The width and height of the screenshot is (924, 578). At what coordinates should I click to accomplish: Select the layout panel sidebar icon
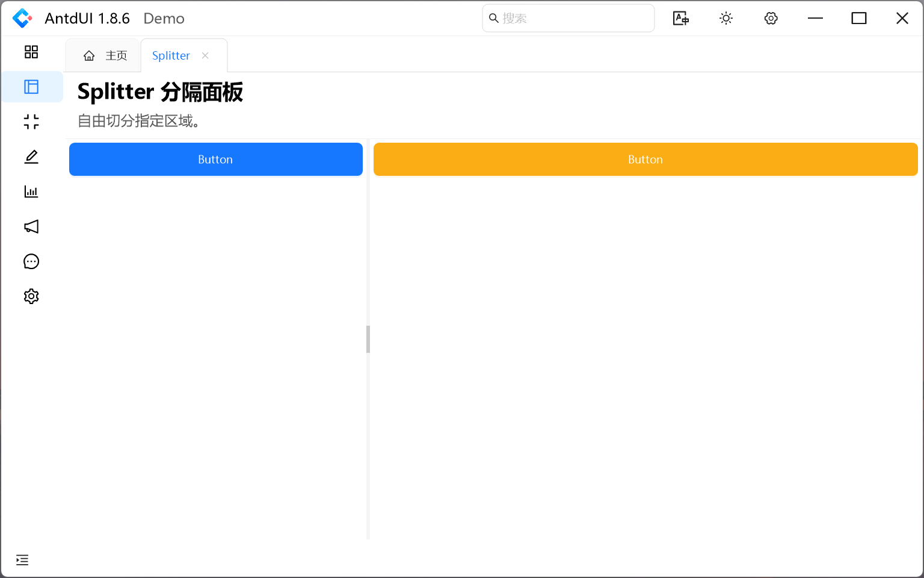tap(31, 87)
